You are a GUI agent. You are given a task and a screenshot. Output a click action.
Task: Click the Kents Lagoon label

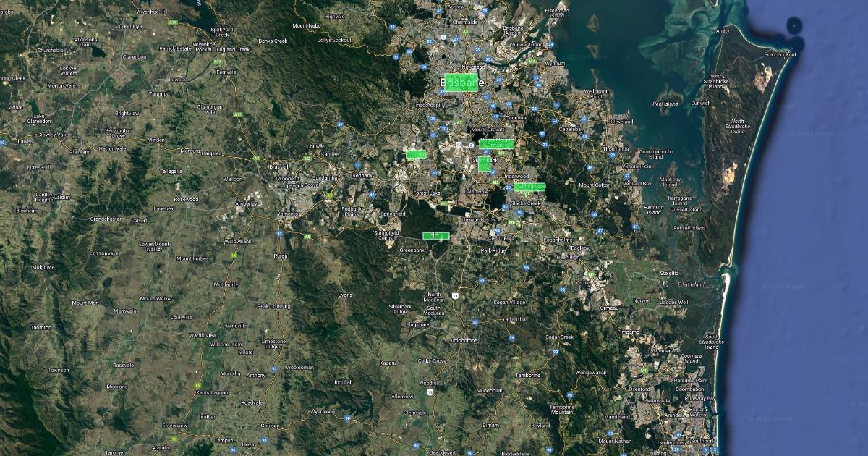(x=212, y=392)
